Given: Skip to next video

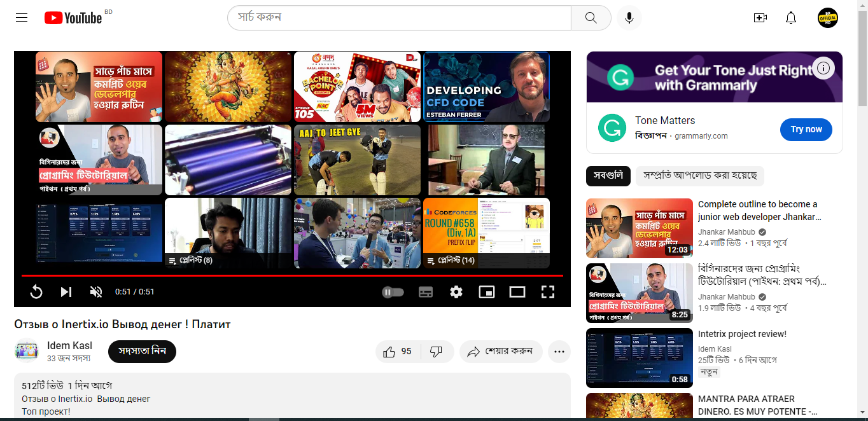Looking at the screenshot, I should 66,292.
